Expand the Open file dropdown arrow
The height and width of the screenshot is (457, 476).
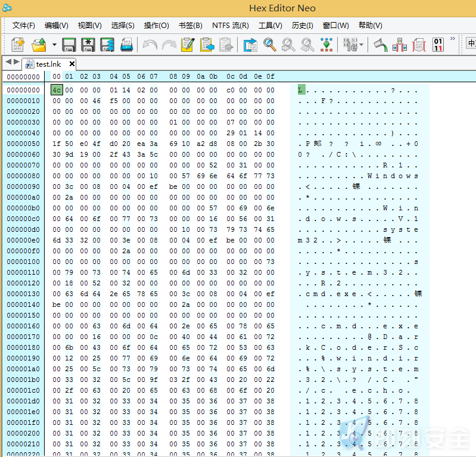tap(54, 45)
